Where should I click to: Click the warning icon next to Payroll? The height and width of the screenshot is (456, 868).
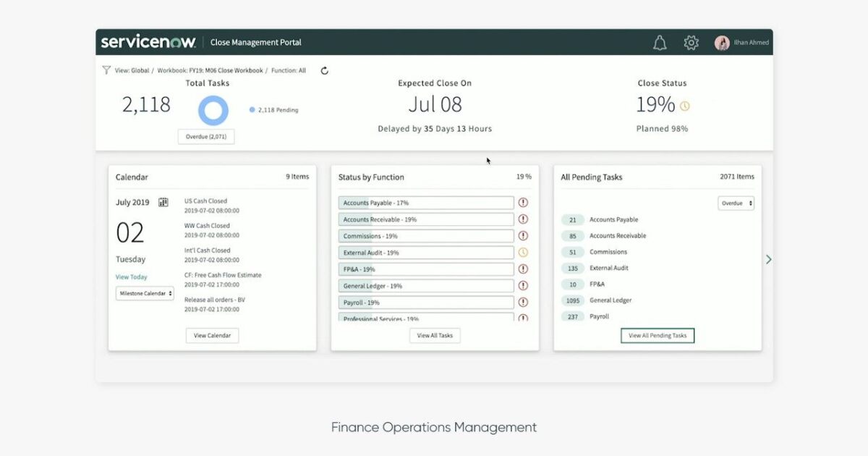pyautogui.click(x=522, y=302)
